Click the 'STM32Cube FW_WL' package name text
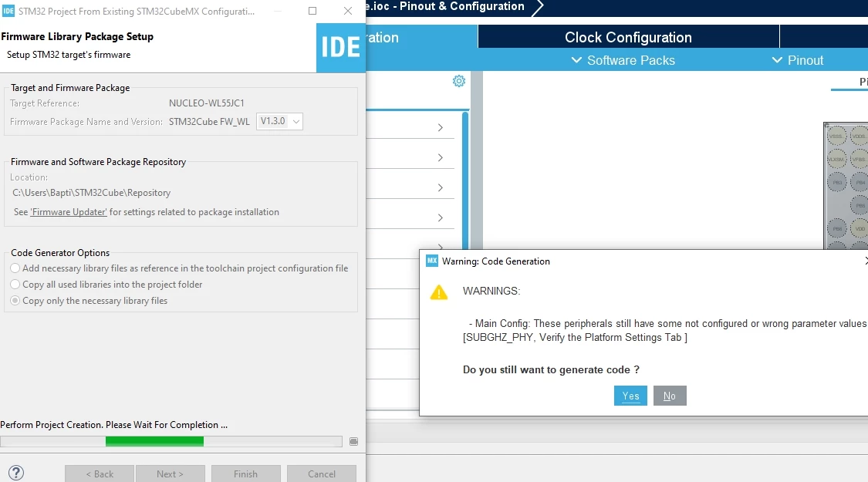 point(209,122)
